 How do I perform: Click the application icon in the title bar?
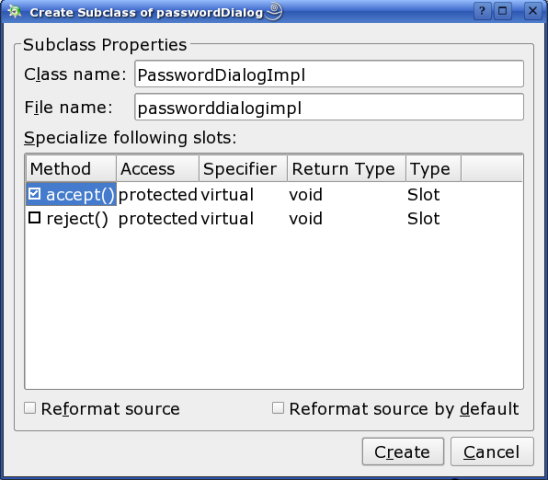point(14,12)
